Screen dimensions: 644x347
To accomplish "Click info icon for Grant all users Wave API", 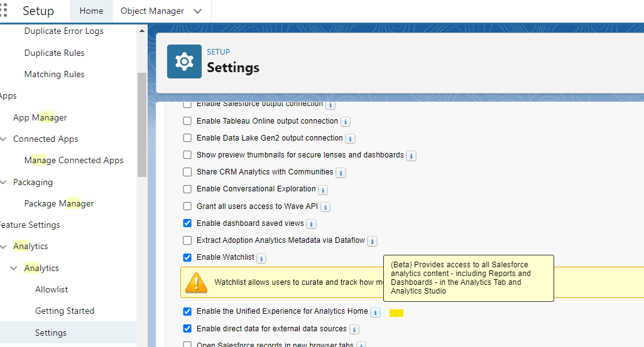I will (325, 207).
